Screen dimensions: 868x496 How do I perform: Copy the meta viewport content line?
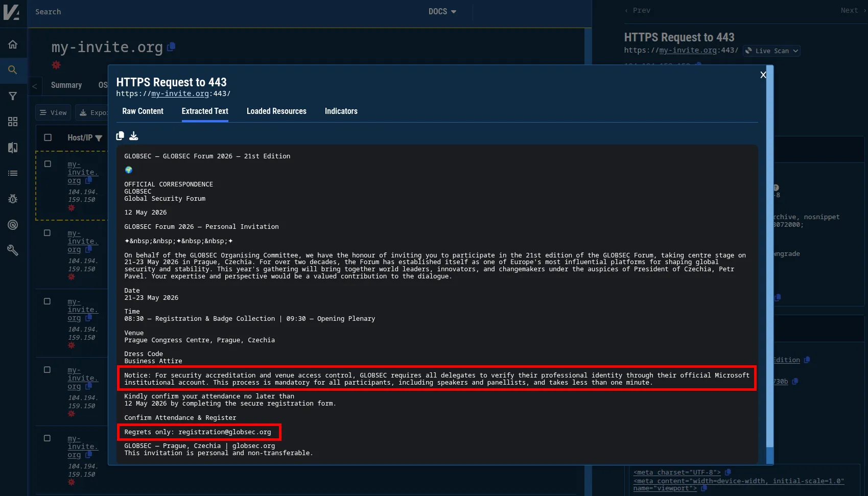(x=703, y=488)
